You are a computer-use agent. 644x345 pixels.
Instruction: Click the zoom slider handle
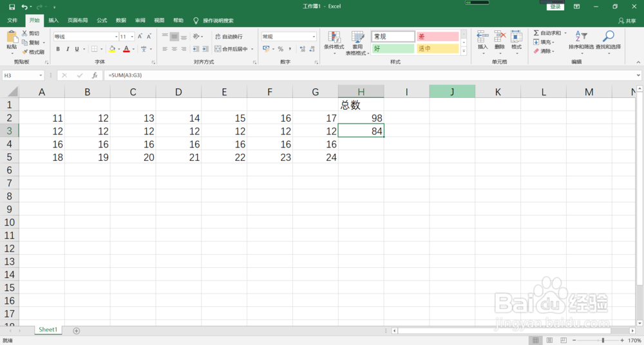(603, 340)
